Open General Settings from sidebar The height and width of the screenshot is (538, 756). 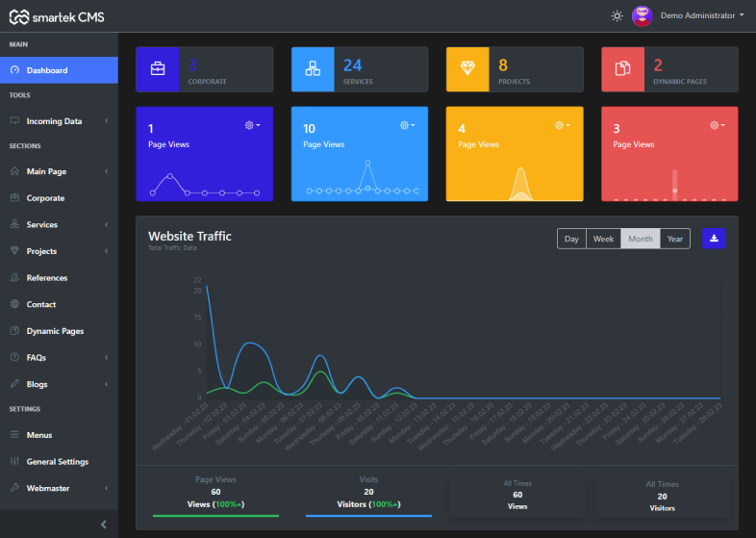[58, 462]
